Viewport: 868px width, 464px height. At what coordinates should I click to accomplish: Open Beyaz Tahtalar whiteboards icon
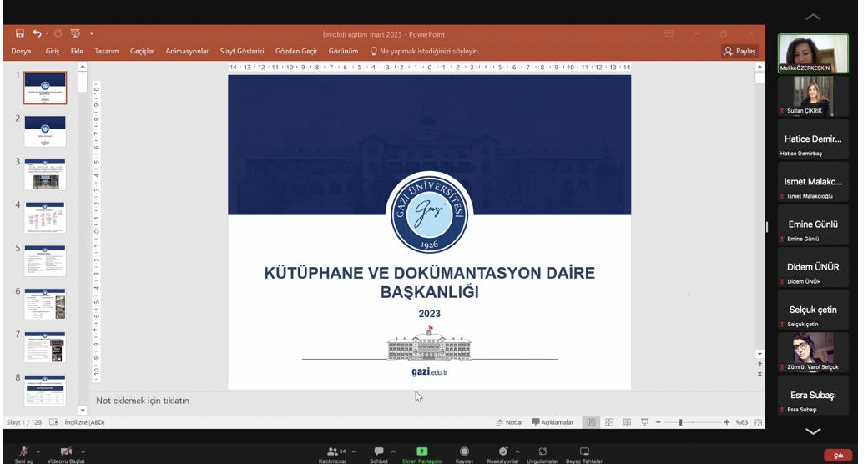coord(584,451)
